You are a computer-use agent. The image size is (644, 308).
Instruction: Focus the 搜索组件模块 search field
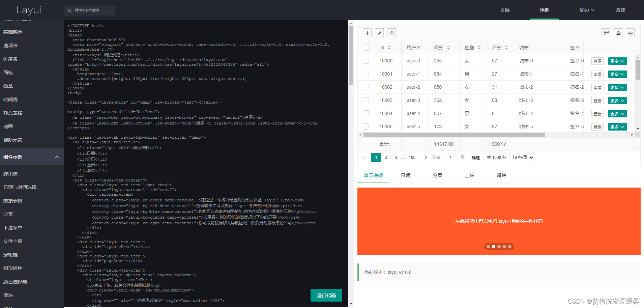(89, 10)
